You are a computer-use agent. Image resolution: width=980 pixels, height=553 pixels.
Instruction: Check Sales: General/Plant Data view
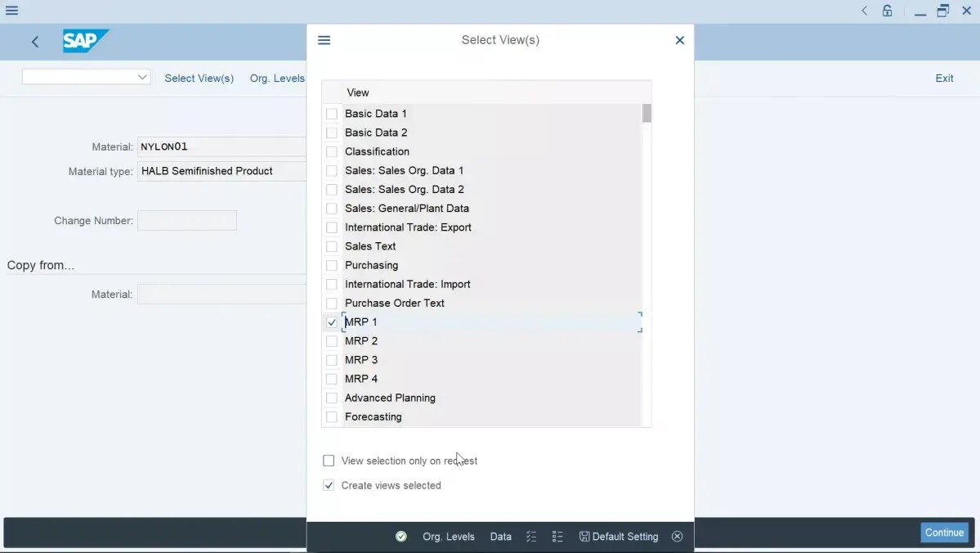coord(332,209)
